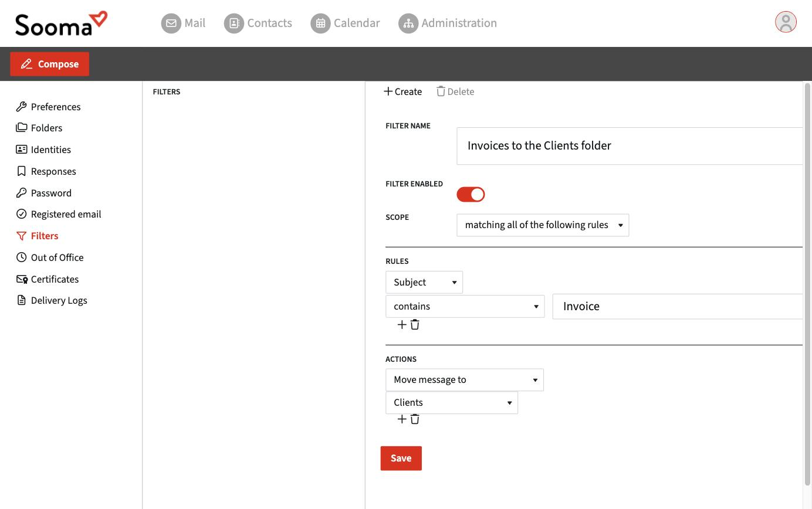Open Password settings
Screen dimensions: 812x509
coord(43,193)
